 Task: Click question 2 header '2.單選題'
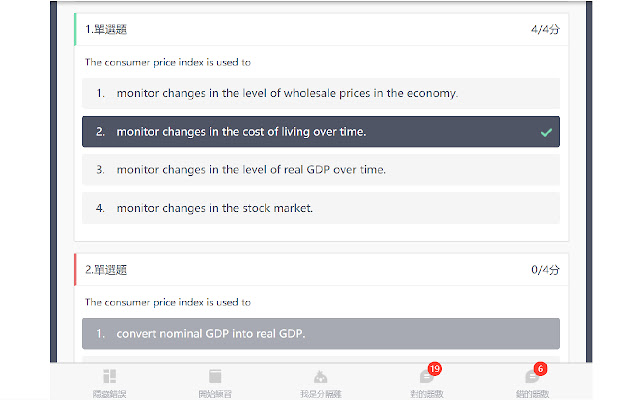[x=106, y=269]
